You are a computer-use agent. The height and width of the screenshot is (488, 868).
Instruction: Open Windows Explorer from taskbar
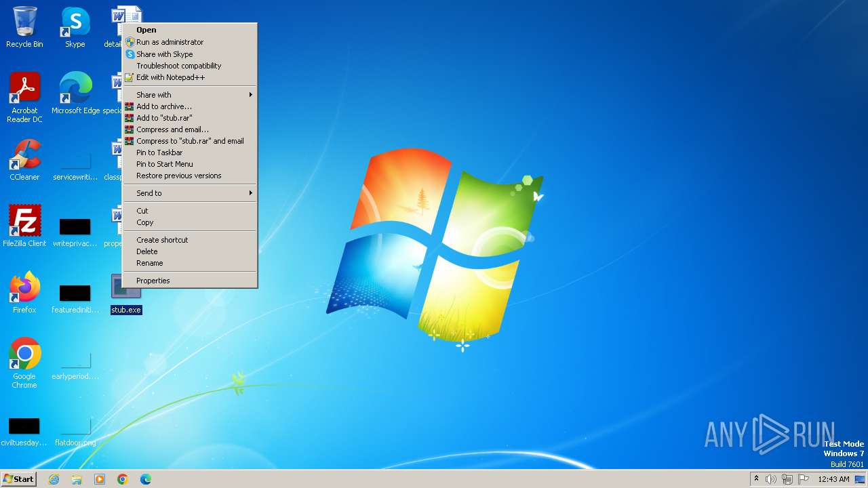tap(77, 479)
